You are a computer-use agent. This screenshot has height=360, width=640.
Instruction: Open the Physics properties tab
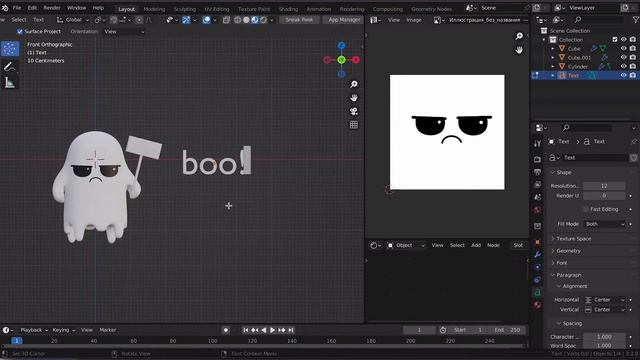tap(537, 267)
